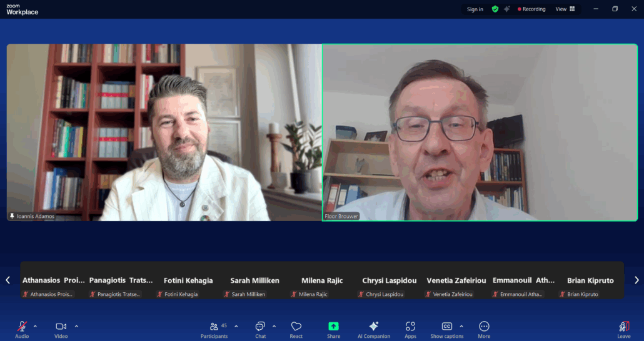The width and height of the screenshot is (644, 341).
Task: Open the View layout menu
Action: [x=565, y=9]
